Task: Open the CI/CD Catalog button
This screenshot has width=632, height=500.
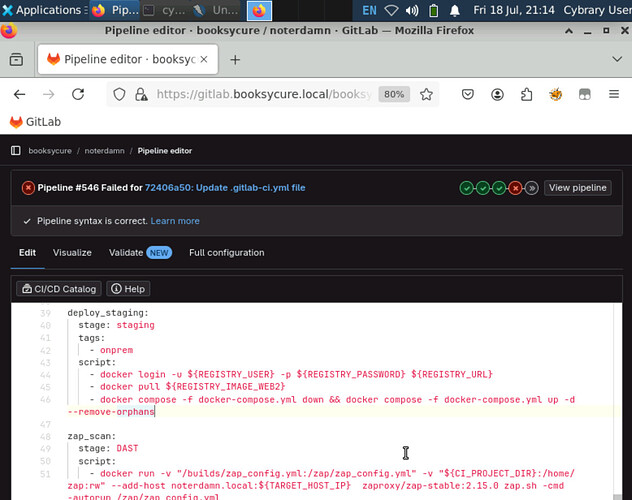Action: tap(59, 289)
